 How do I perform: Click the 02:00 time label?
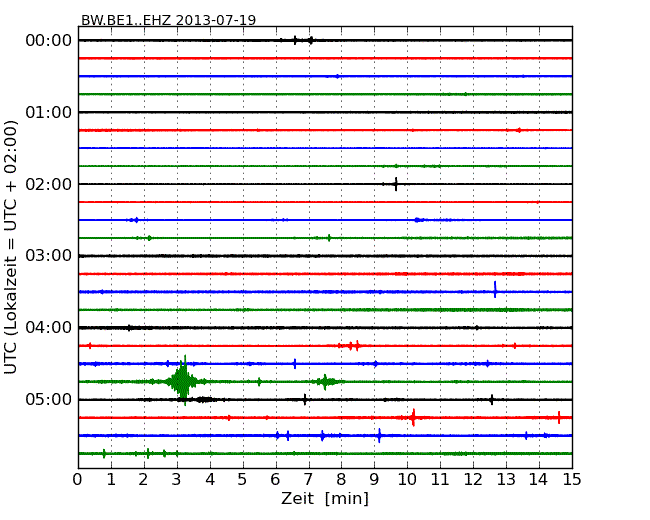click(x=49, y=184)
